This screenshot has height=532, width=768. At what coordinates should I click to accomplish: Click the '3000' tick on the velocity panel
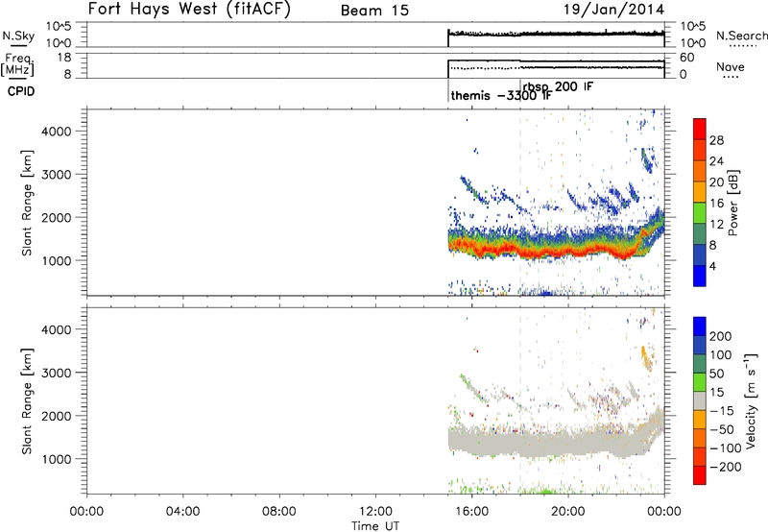pyautogui.click(x=57, y=373)
